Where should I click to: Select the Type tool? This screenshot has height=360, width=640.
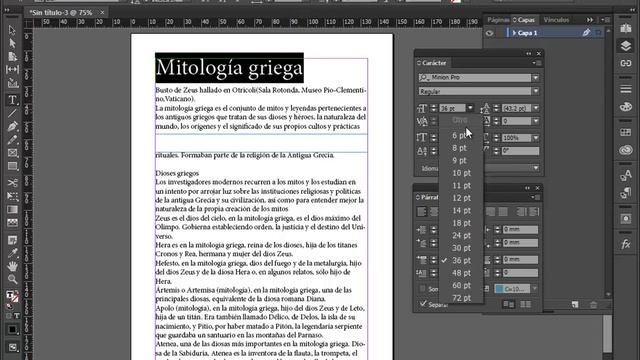coord(12,99)
